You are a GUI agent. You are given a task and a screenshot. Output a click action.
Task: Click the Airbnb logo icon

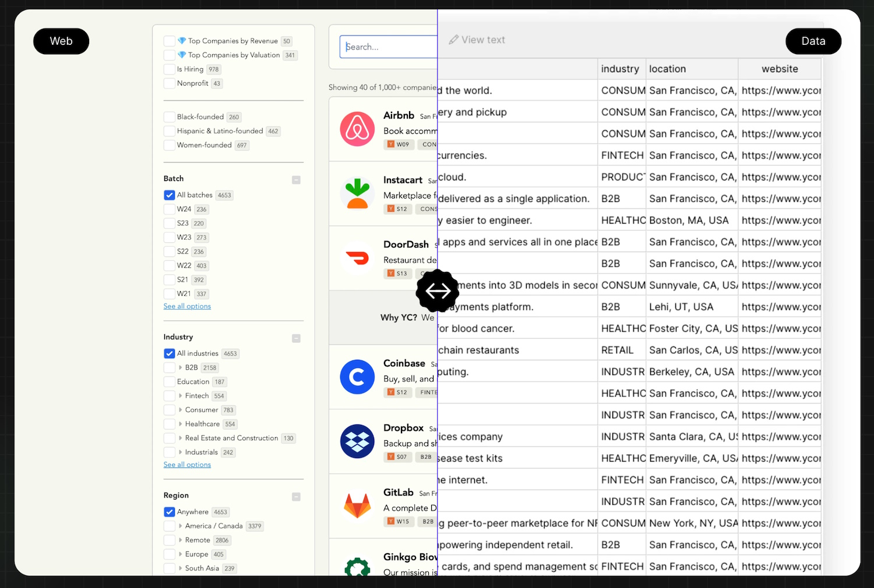coord(357,129)
